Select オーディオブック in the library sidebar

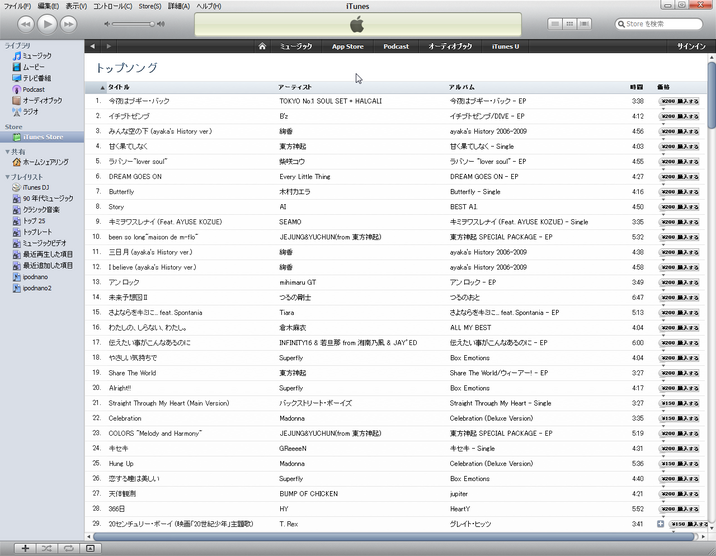click(42, 100)
